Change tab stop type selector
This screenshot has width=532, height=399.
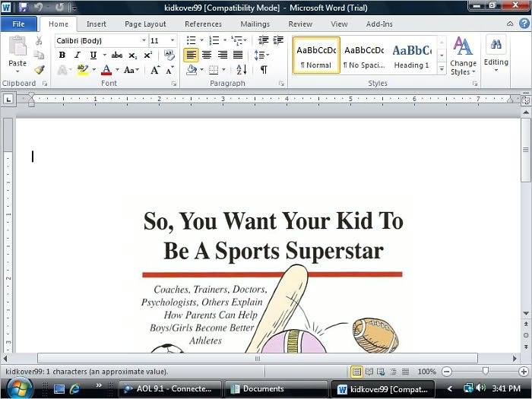tap(8, 100)
